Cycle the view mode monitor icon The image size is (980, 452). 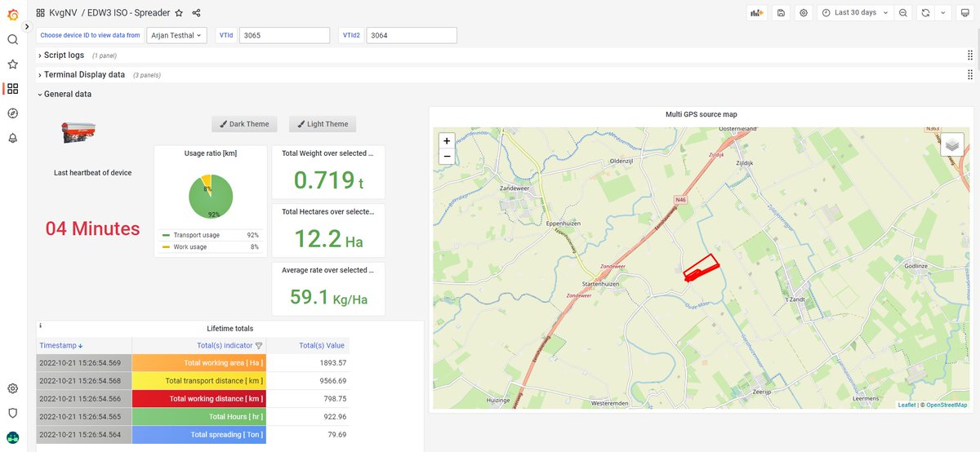965,13
